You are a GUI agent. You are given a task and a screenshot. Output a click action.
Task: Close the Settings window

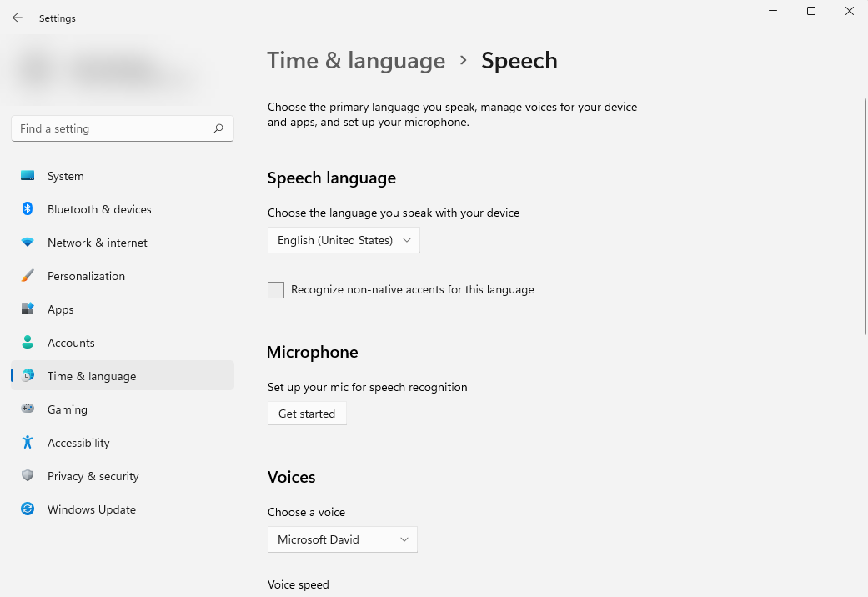coord(849,11)
